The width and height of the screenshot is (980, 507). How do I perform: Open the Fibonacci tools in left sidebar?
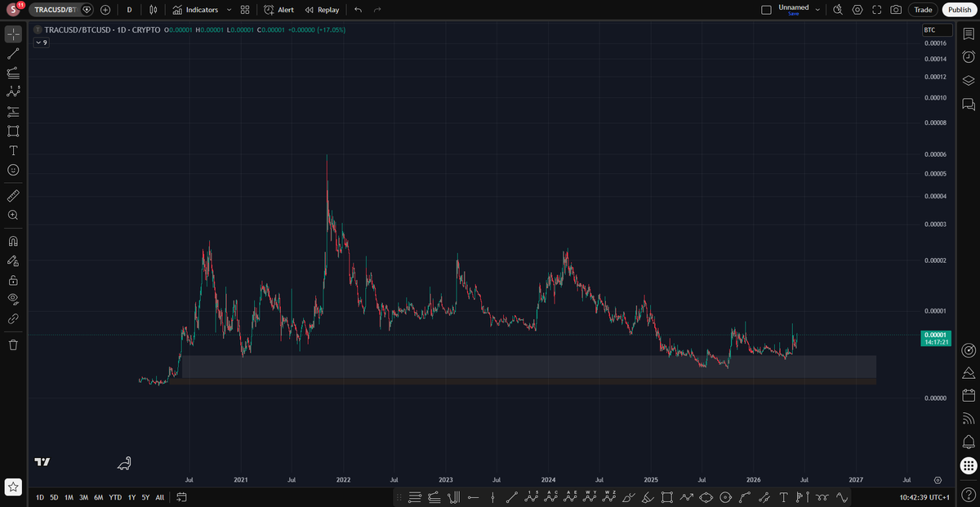tap(13, 73)
